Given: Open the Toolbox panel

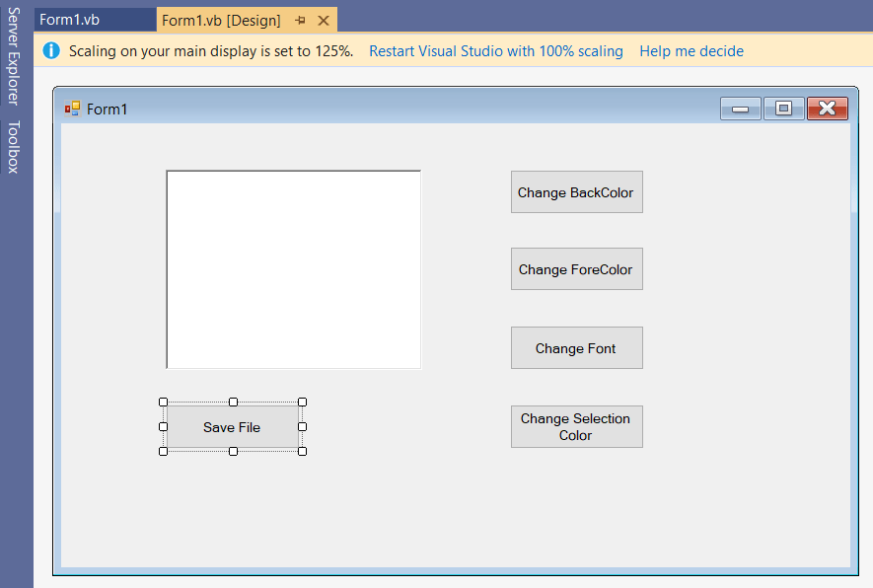Looking at the screenshot, I should [x=14, y=138].
